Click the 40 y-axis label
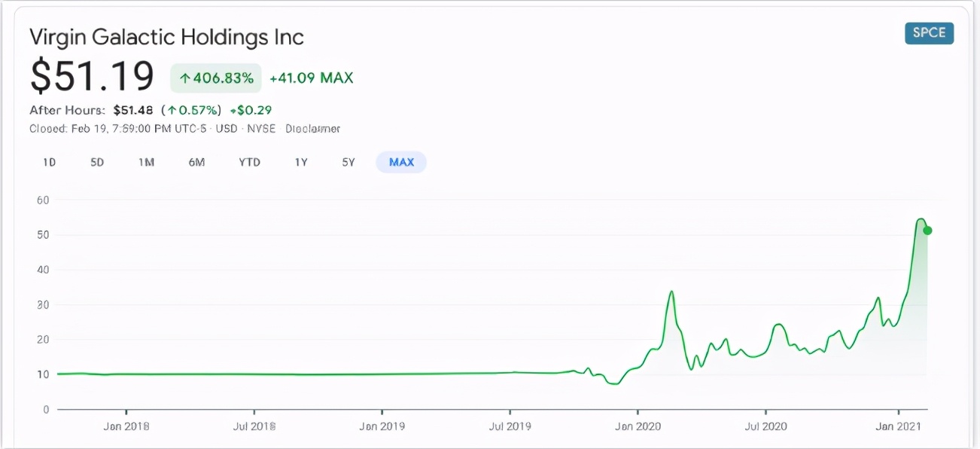The image size is (980, 449). point(43,270)
